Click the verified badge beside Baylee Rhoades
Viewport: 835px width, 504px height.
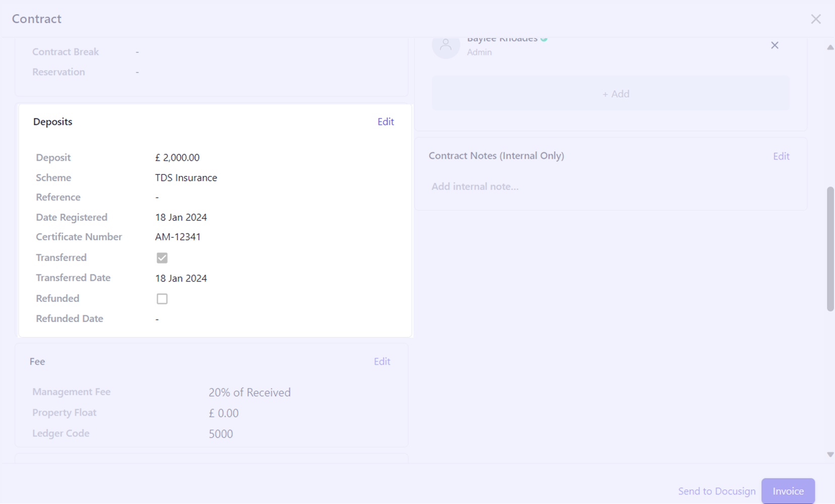point(544,39)
